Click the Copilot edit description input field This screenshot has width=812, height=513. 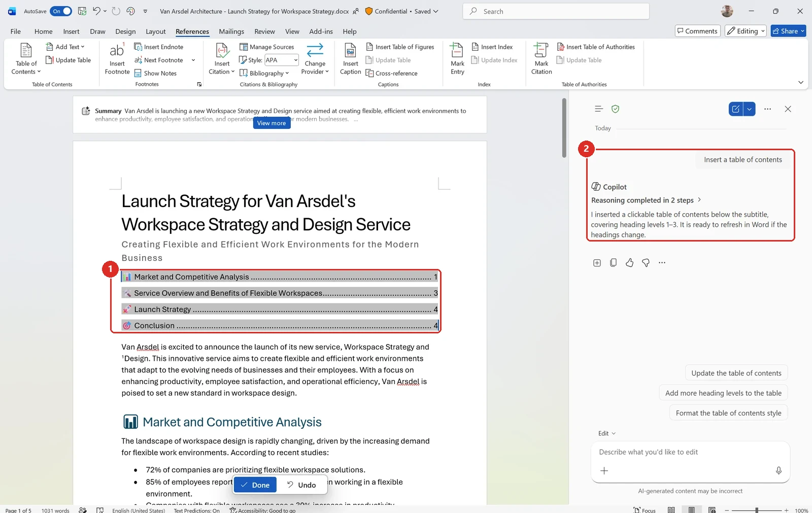[x=690, y=452]
